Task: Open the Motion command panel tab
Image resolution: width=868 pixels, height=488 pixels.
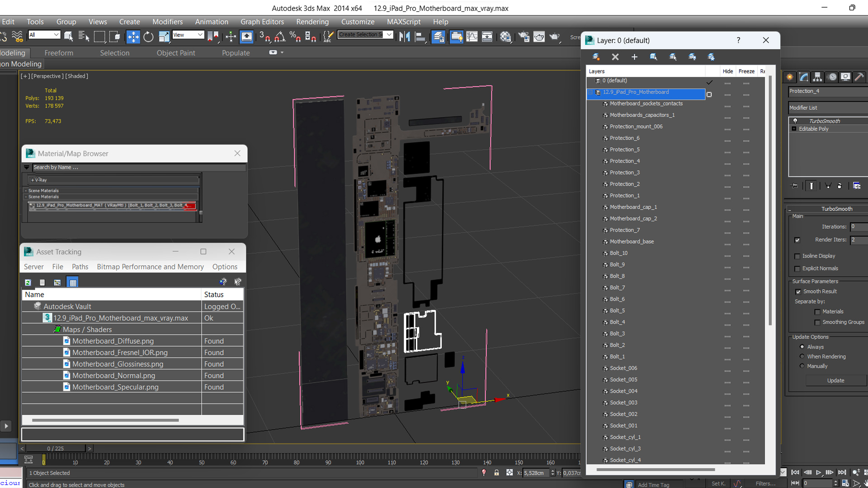Action: (832, 77)
